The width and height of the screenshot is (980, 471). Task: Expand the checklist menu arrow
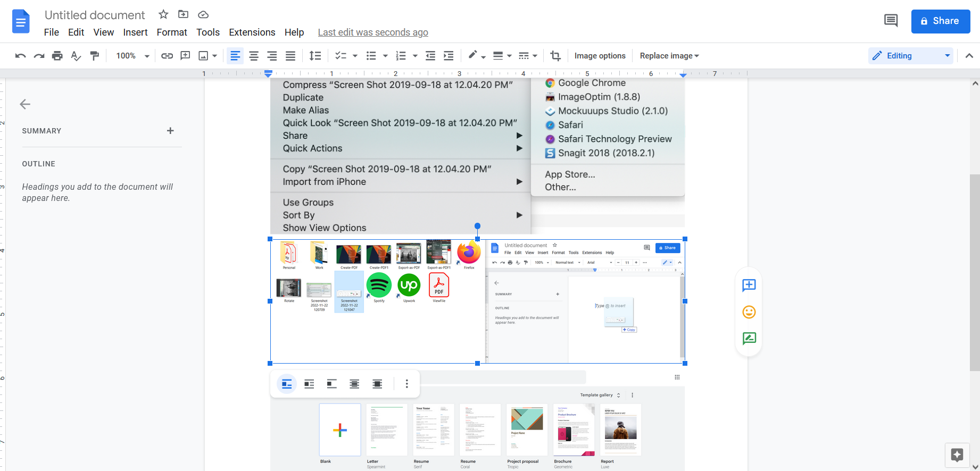click(x=355, y=56)
